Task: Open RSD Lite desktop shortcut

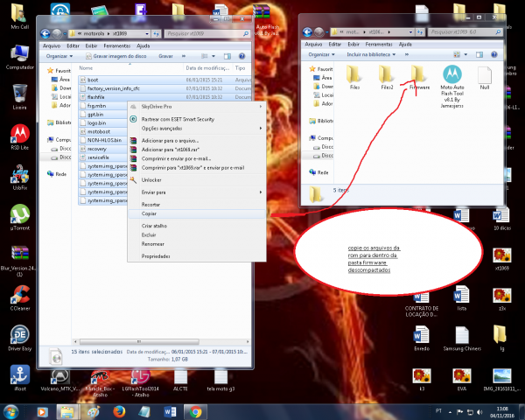Action: coord(19,136)
